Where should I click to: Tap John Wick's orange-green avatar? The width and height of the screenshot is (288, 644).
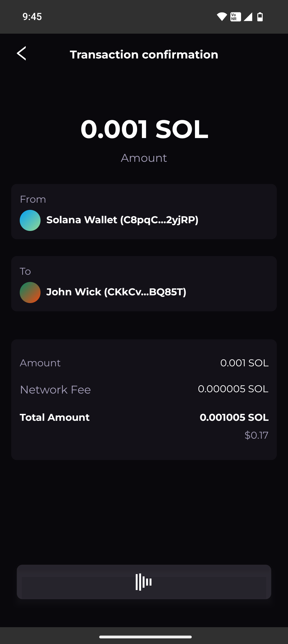(x=30, y=292)
